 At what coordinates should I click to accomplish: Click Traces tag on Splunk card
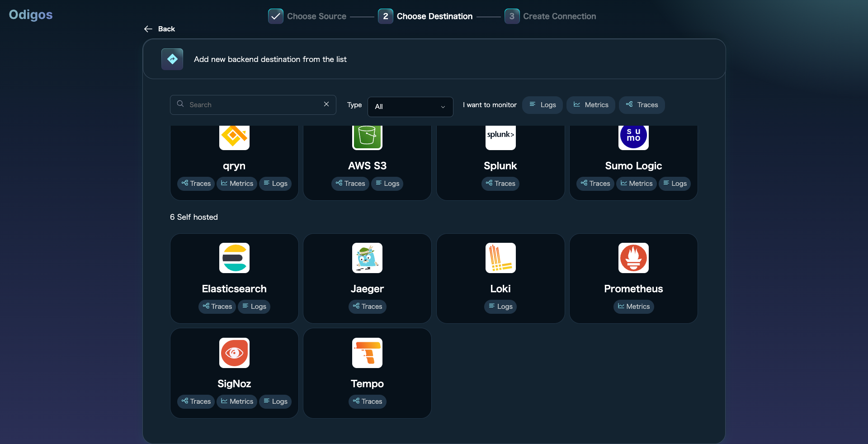500,184
